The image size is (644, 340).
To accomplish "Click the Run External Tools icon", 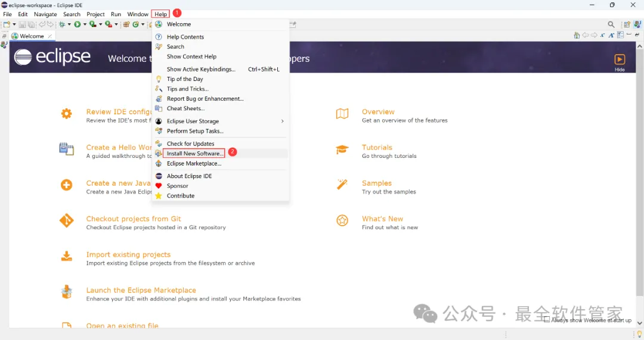I will coord(109,24).
